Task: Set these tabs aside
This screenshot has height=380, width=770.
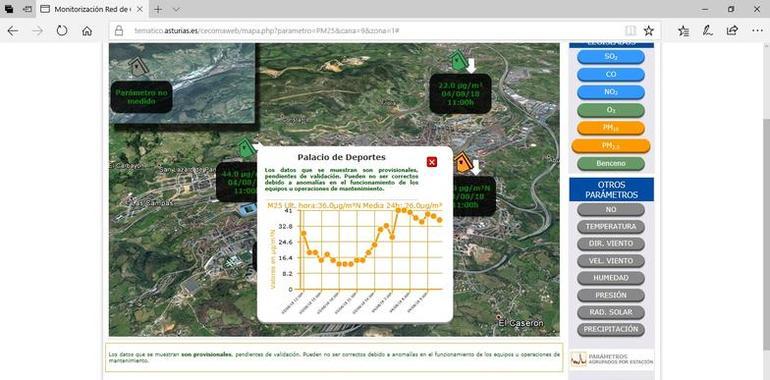Action: pyautogui.click(x=28, y=9)
